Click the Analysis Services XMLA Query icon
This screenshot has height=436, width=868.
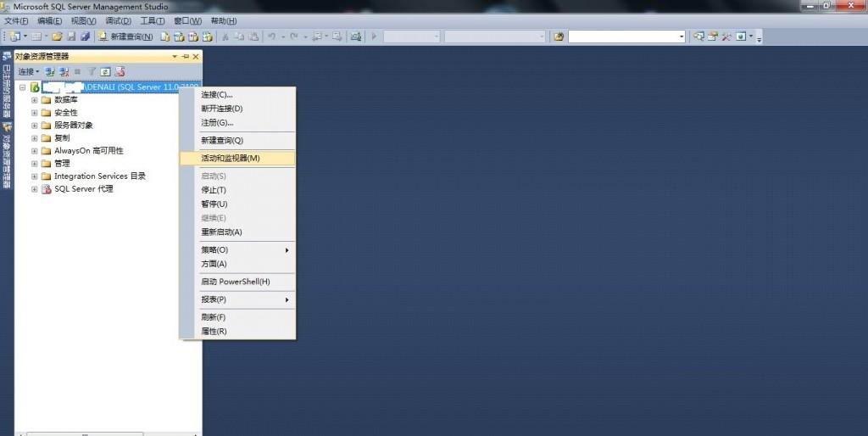pyautogui.click(x=208, y=36)
